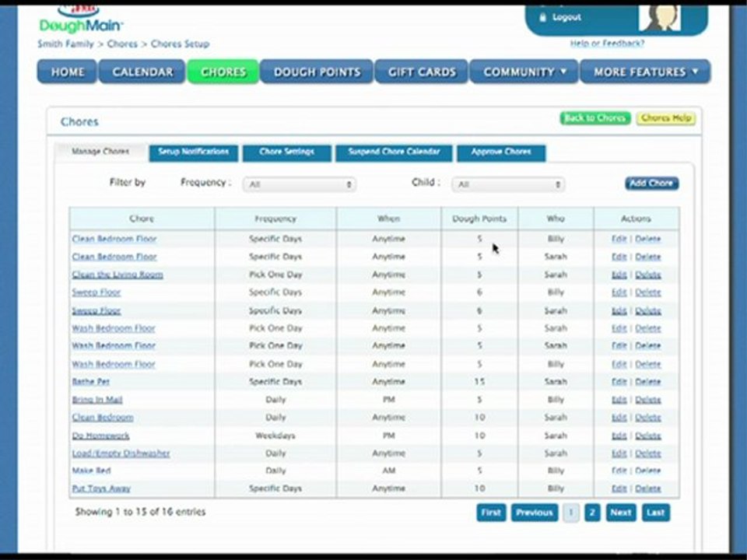Go to the First page

click(491, 513)
